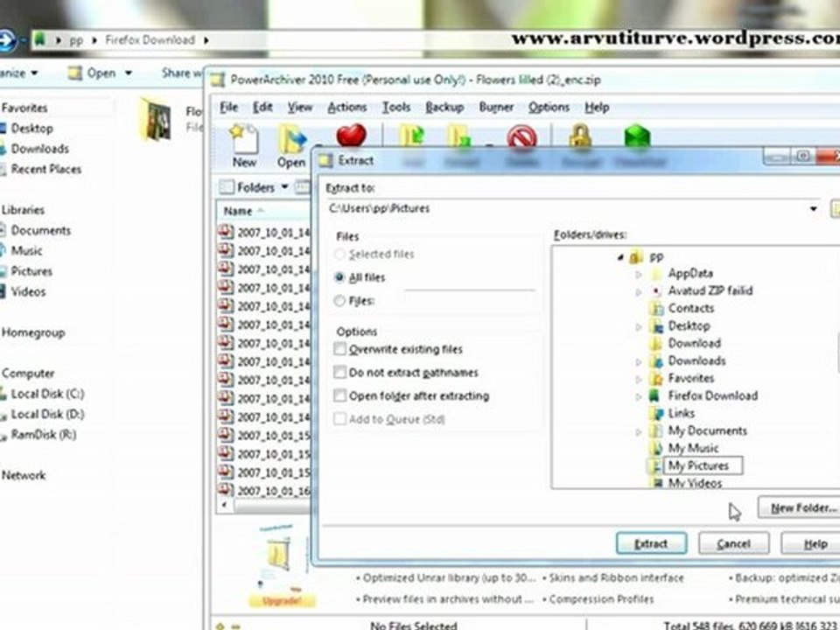This screenshot has height=630, width=840.
Task: Select Favorites folder in Folders/drives tree
Action: (x=691, y=378)
